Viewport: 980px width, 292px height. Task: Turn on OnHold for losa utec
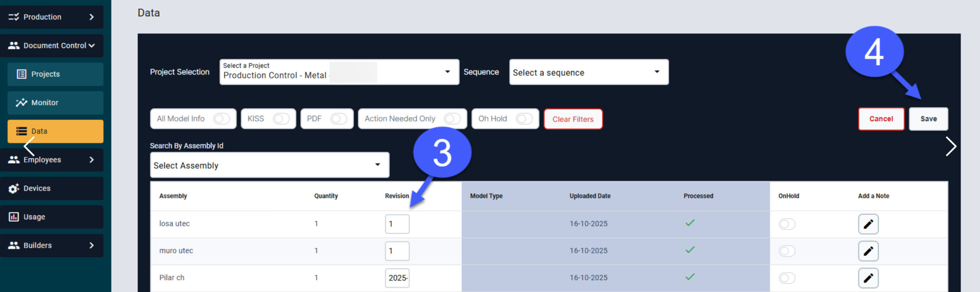pyautogui.click(x=787, y=224)
